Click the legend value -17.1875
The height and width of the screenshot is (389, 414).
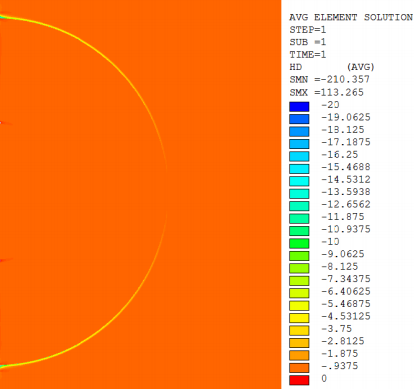click(346, 142)
